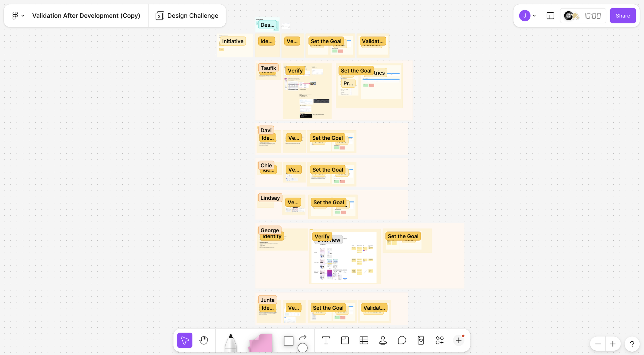Screen dimensions: 644x355
Task: Select the pink sticky note tool
Action: click(260, 343)
